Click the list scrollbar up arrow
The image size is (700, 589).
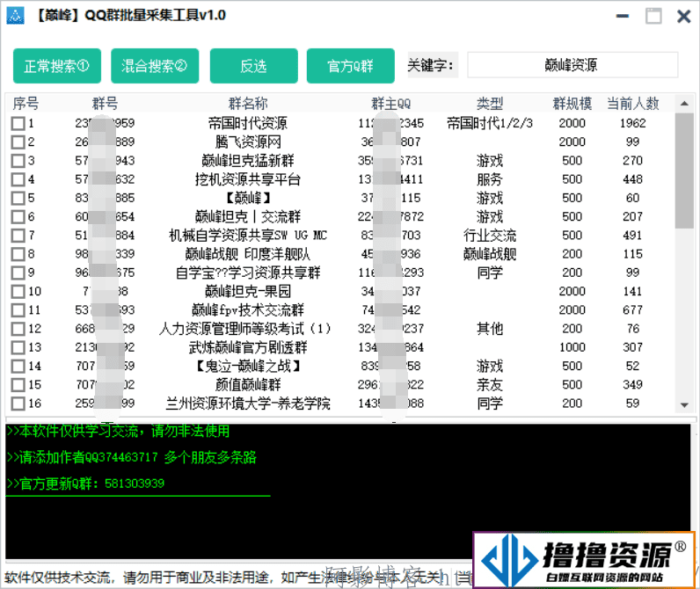pos(684,104)
